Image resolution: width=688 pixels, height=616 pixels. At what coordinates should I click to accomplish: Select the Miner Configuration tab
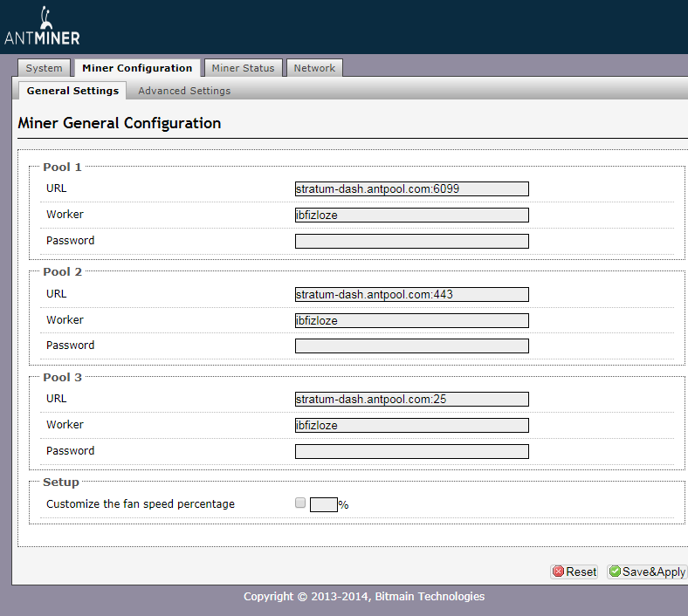tap(137, 68)
